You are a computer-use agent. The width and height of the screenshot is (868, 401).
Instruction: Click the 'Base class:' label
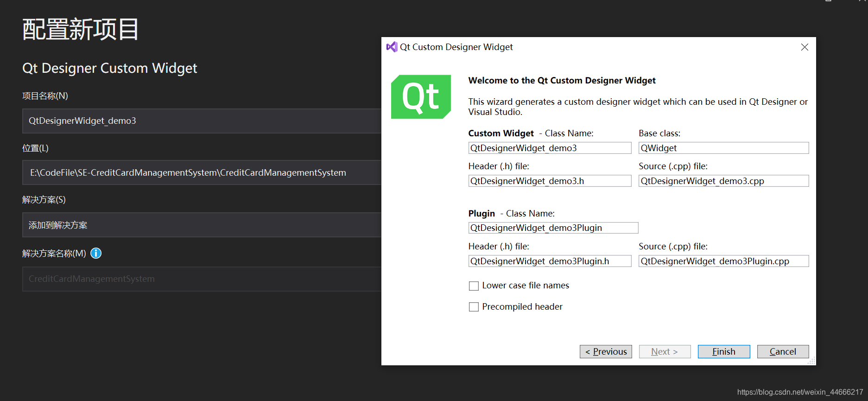tap(659, 133)
